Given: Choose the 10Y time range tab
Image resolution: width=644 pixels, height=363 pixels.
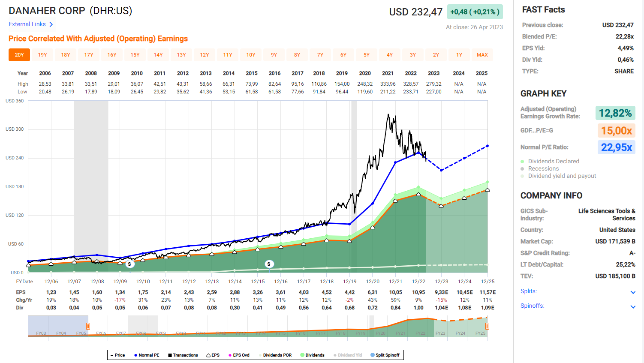Looking at the screenshot, I should point(251,55).
